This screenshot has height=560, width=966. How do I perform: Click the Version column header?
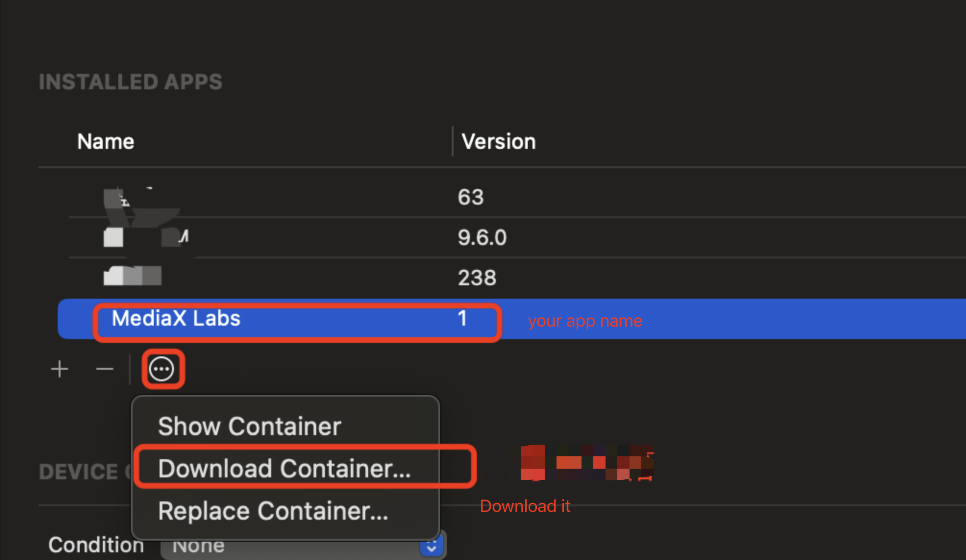498,142
